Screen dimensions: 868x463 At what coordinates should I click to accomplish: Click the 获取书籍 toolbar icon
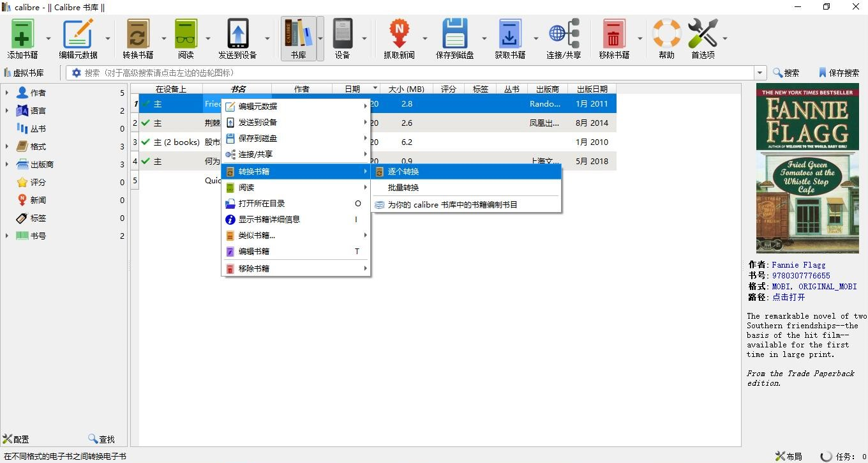pyautogui.click(x=510, y=38)
